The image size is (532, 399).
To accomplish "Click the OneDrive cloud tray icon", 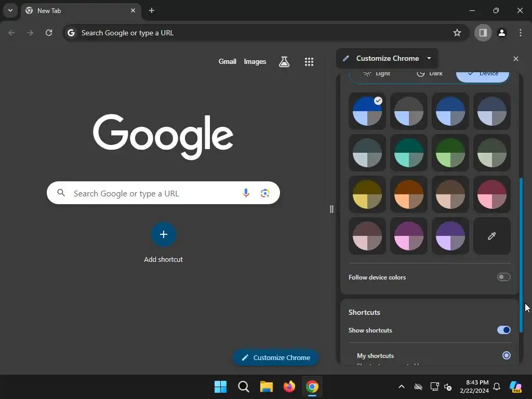I will click(418, 387).
